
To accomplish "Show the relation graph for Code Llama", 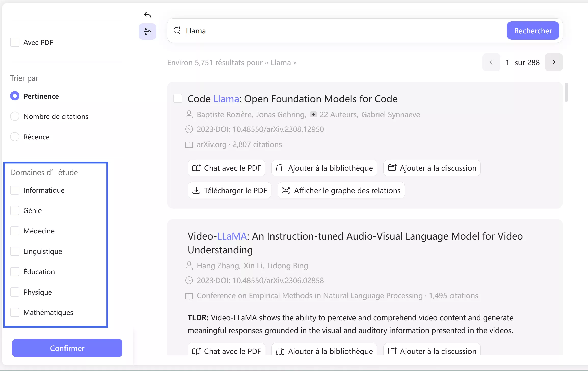I will [x=341, y=191].
